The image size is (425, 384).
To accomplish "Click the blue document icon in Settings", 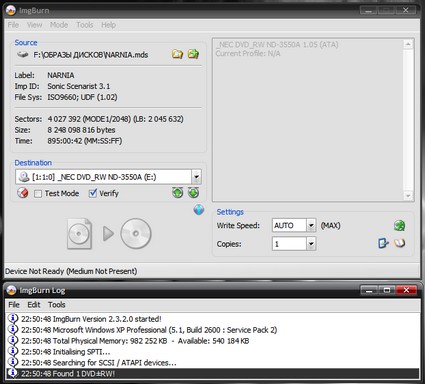I will click(383, 243).
